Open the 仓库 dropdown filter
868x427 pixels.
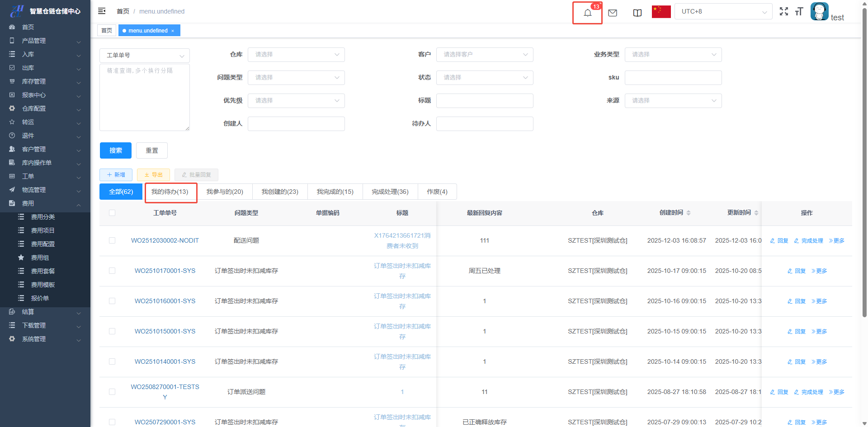click(296, 55)
